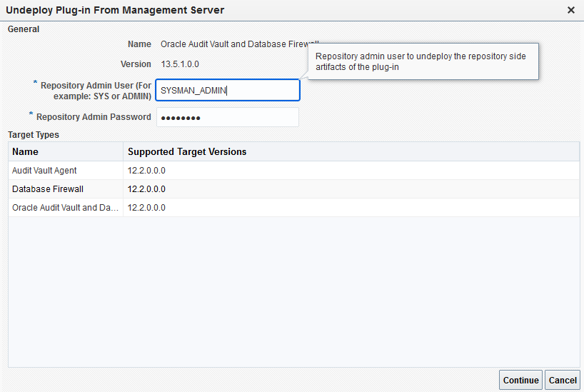Click version 12.2.0.0.0 for Oracle Audit Vault row

[x=146, y=208]
